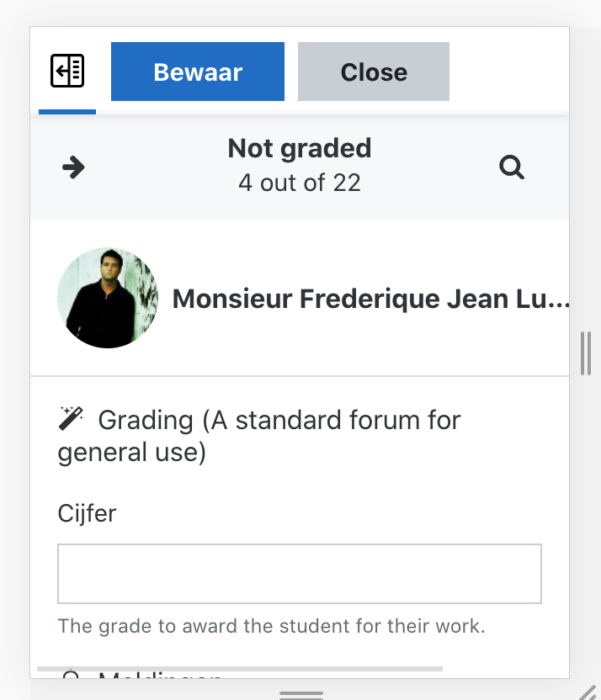Image resolution: width=601 pixels, height=700 pixels.
Task: Select the Grading standard forum heading
Action: click(x=259, y=436)
